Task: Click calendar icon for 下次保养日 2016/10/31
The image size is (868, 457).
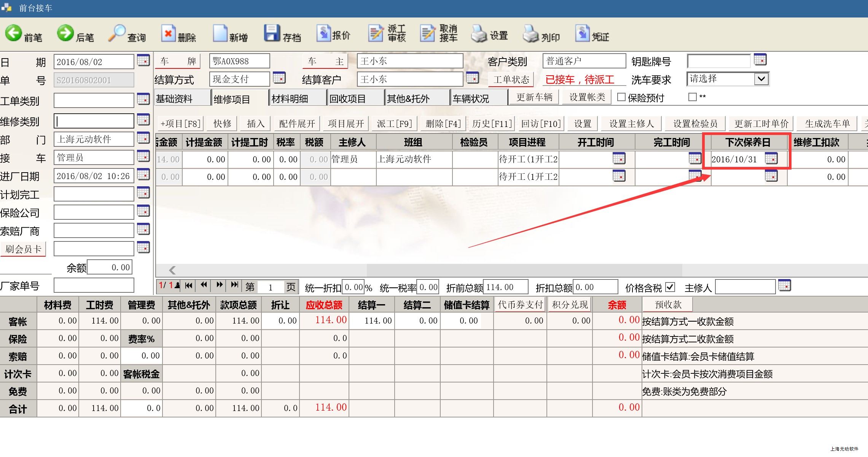Action: [x=771, y=158]
